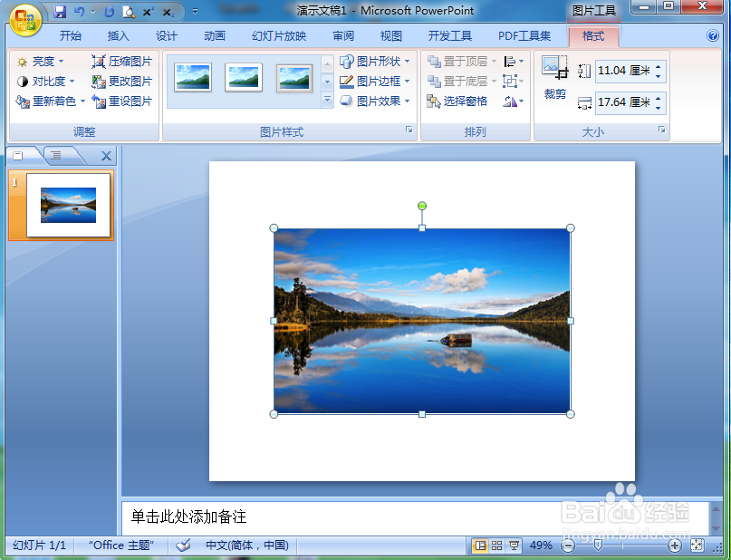This screenshot has width=731, height=560.
Task: Open the Office button menu
Action: click(x=25, y=20)
